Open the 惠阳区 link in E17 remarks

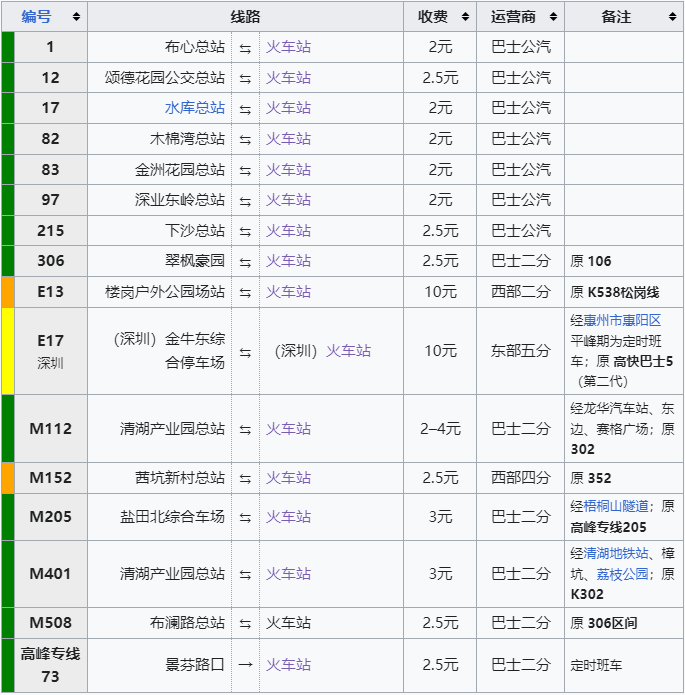click(x=642, y=321)
